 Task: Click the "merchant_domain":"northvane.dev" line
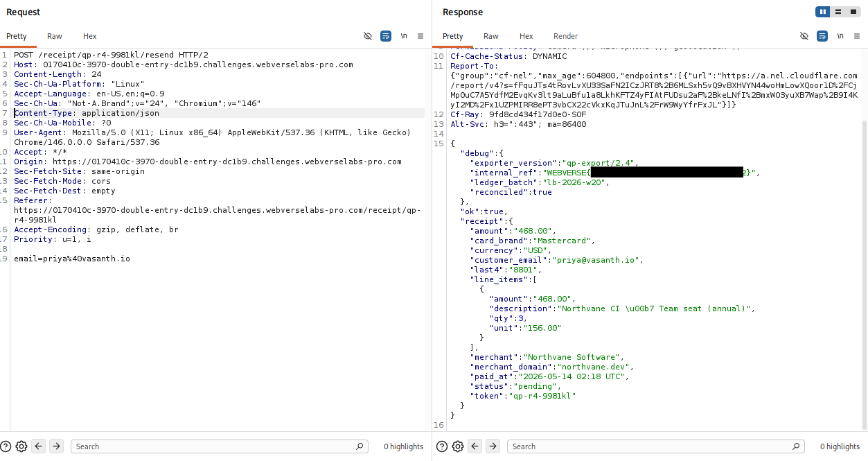point(552,367)
